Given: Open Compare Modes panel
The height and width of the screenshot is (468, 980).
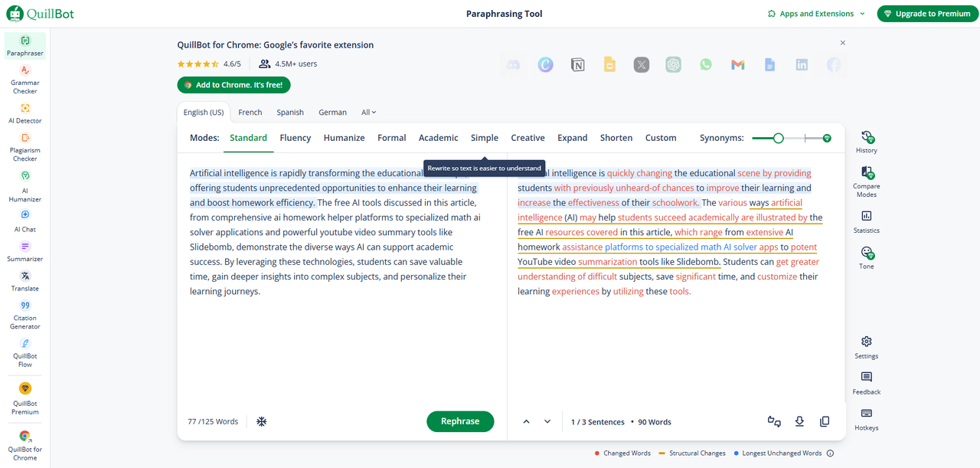Looking at the screenshot, I should tap(866, 178).
